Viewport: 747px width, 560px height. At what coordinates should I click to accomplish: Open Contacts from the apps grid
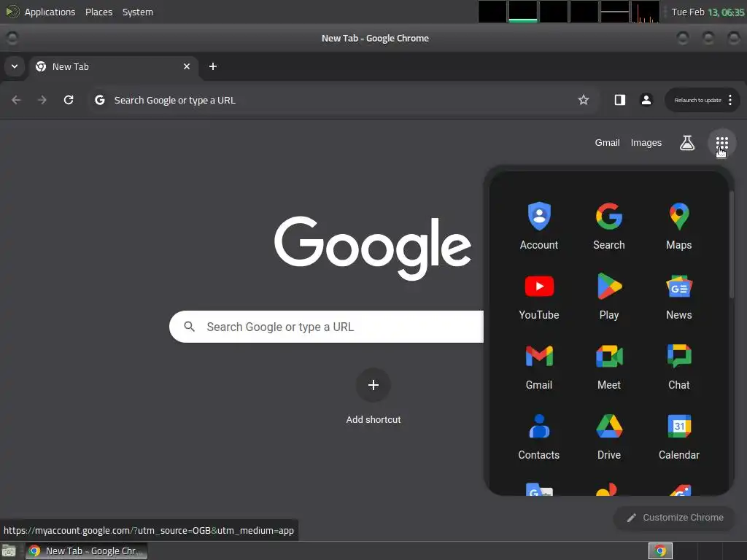(539, 436)
